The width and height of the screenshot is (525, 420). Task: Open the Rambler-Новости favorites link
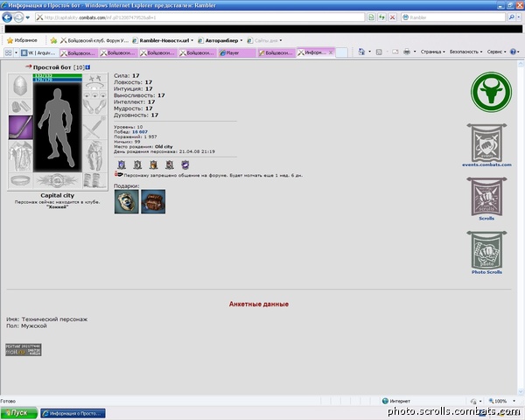(161, 40)
